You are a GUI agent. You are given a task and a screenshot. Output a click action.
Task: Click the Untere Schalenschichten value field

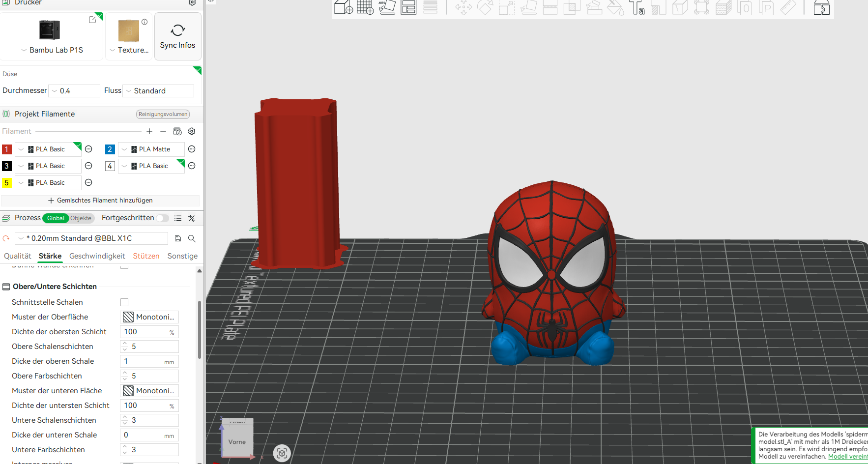click(149, 420)
